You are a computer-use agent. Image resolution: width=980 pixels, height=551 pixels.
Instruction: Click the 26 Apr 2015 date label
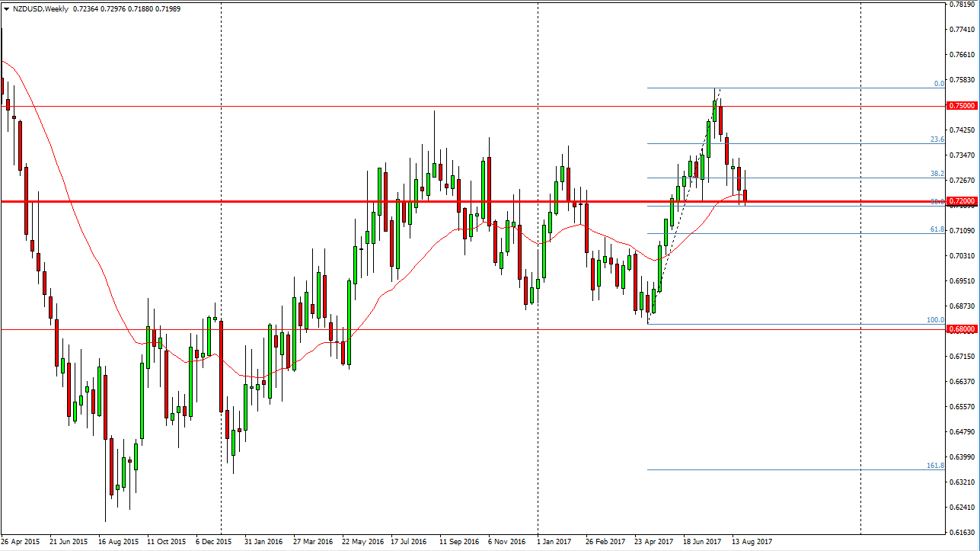(x=23, y=542)
